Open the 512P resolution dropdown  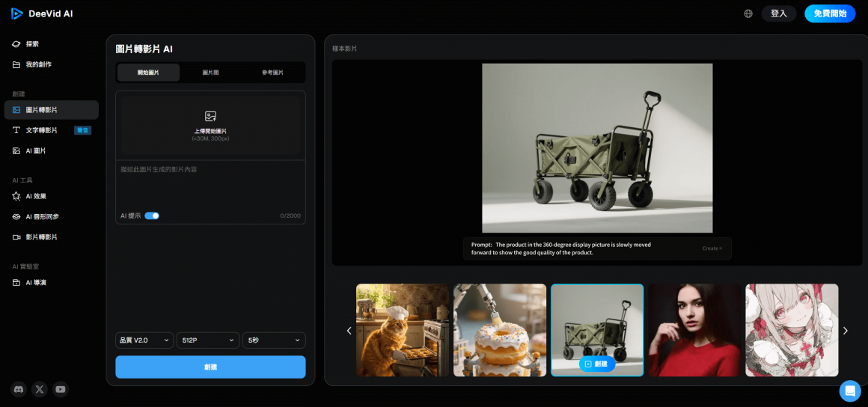coord(208,340)
